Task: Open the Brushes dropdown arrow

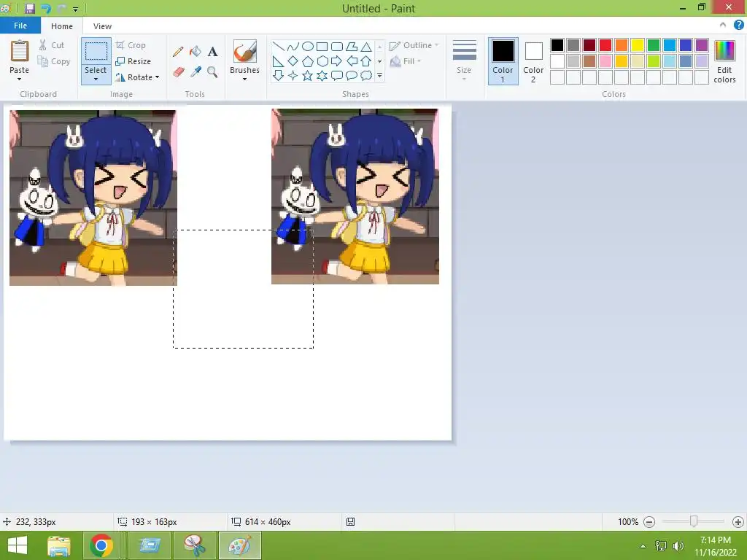Action: click(244, 79)
